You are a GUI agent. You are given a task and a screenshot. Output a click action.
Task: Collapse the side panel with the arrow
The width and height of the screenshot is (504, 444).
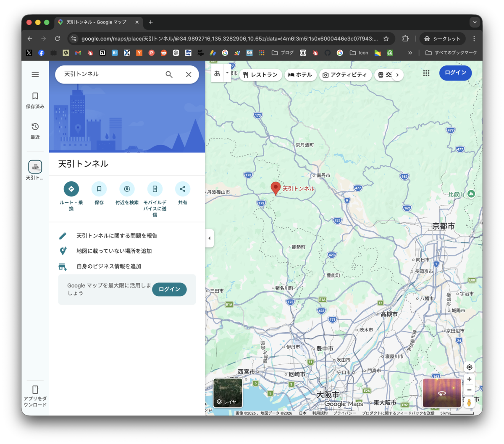(x=210, y=238)
